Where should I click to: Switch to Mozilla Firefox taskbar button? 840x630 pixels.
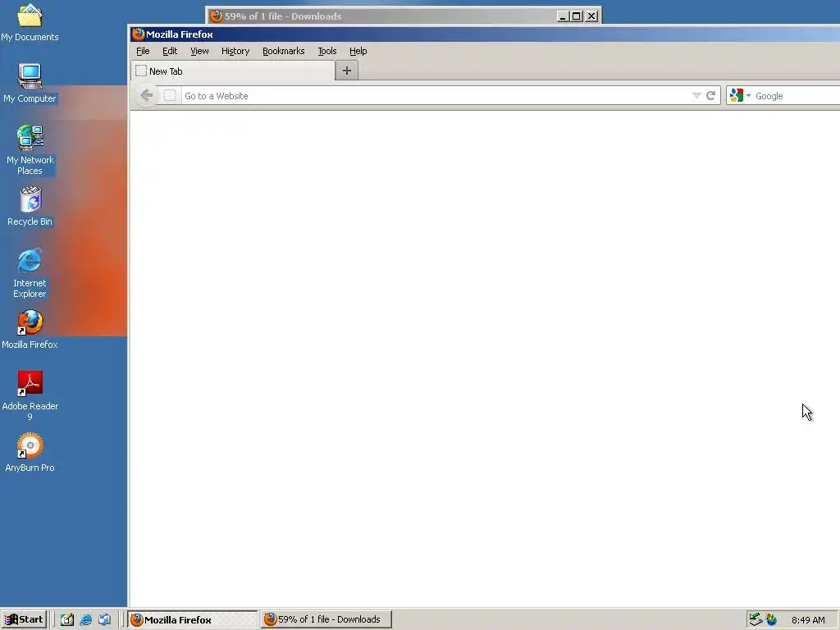click(193, 620)
